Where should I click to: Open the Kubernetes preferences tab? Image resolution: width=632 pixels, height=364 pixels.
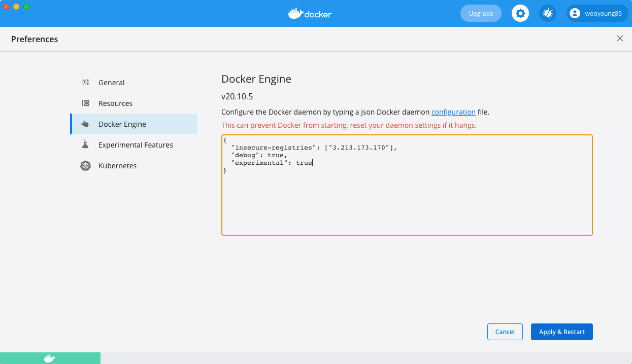point(134,166)
